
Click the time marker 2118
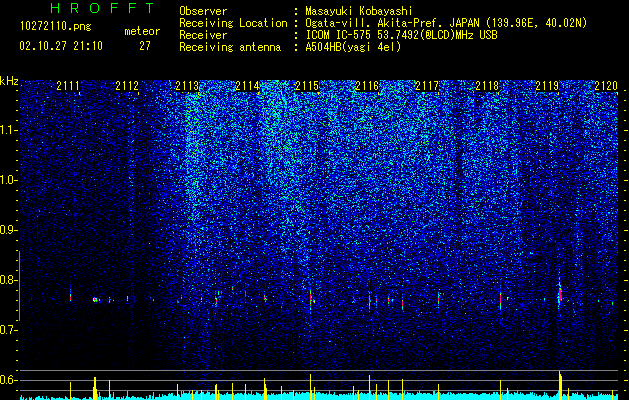487,86
